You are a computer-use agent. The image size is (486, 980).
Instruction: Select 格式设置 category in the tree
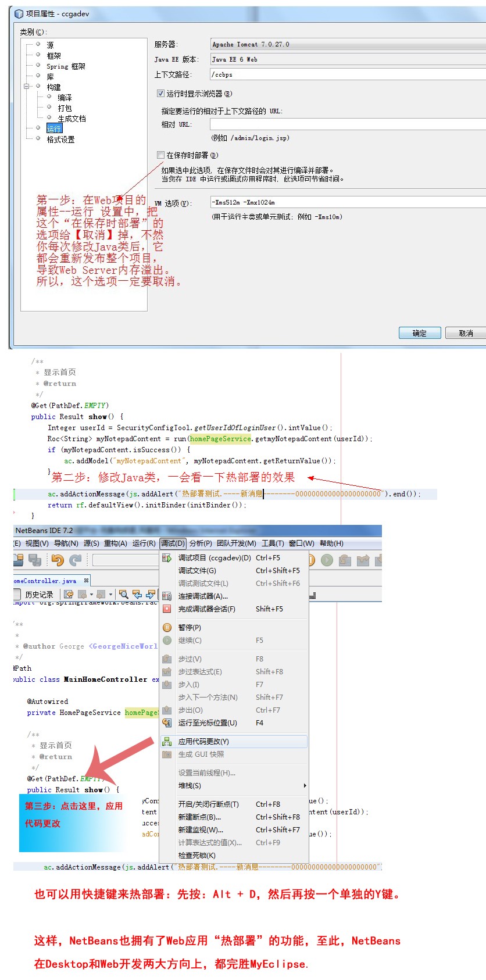click(60, 140)
